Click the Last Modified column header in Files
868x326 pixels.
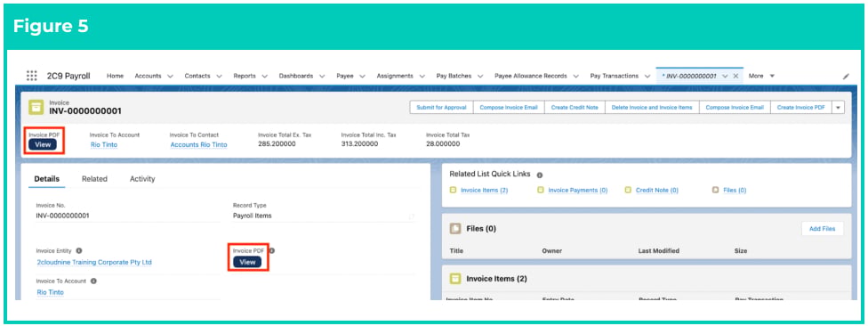click(659, 251)
